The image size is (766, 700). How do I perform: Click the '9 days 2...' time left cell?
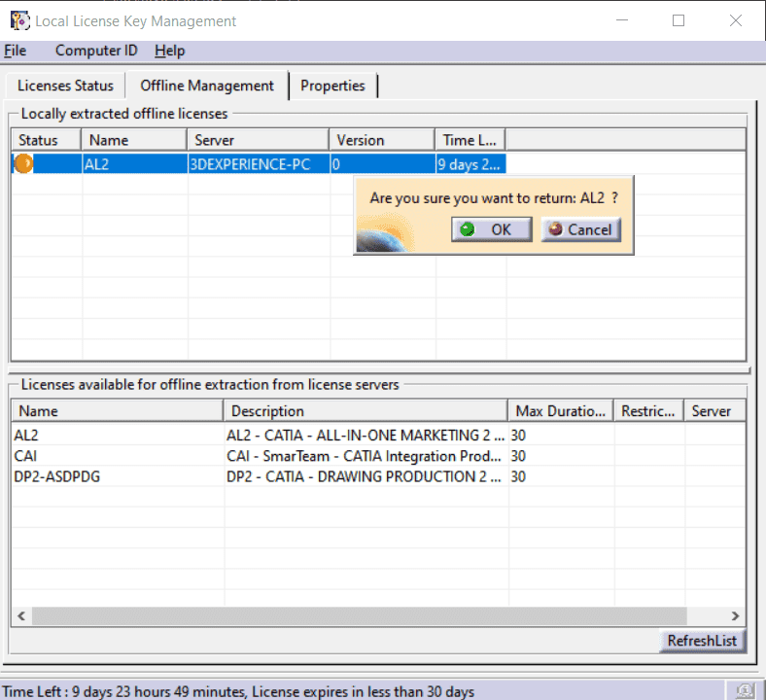(x=470, y=164)
